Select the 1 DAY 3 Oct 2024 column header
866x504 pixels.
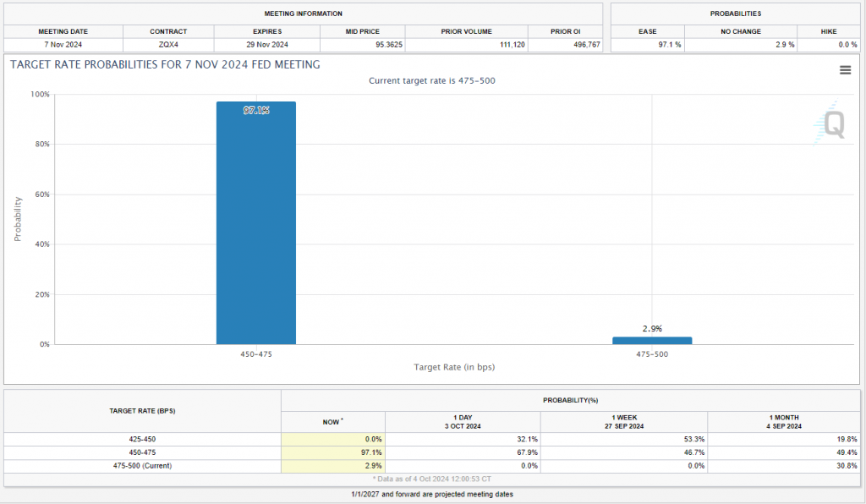point(463,421)
